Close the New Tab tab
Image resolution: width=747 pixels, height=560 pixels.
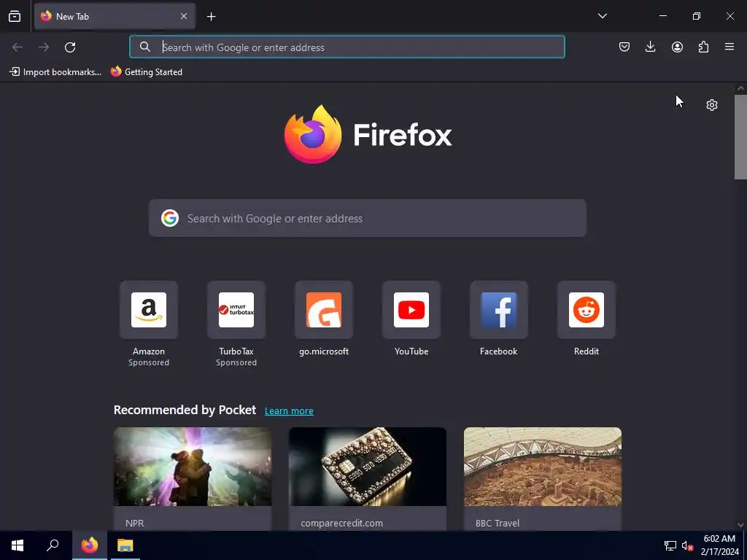click(184, 16)
